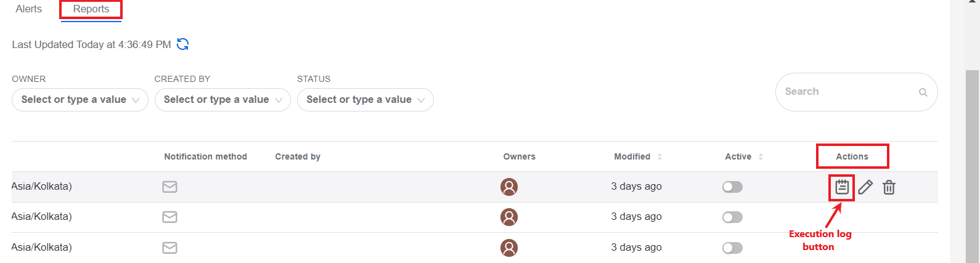The height and width of the screenshot is (263, 980).
Task: Click the email notification icon in second row
Action: [x=169, y=217]
